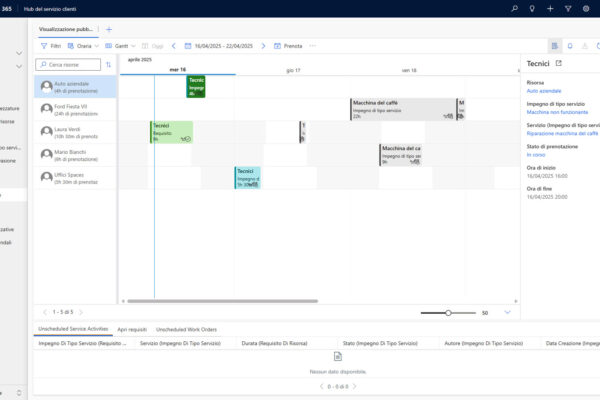The width and height of the screenshot is (600, 400).
Task: Open the search magnifier in top bar
Action: click(514, 8)
